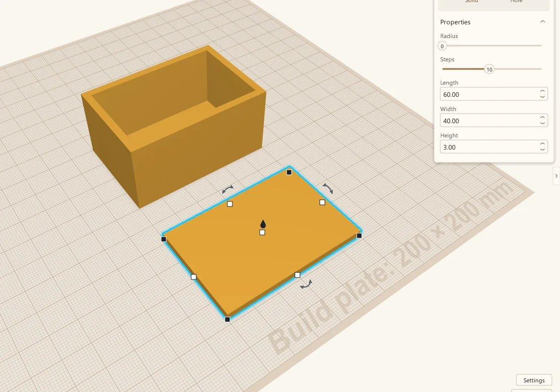The width and height of the screenshot is (560, 392).
Task: Increase Length with the up stepper arrow
Action: click(543, 91)
